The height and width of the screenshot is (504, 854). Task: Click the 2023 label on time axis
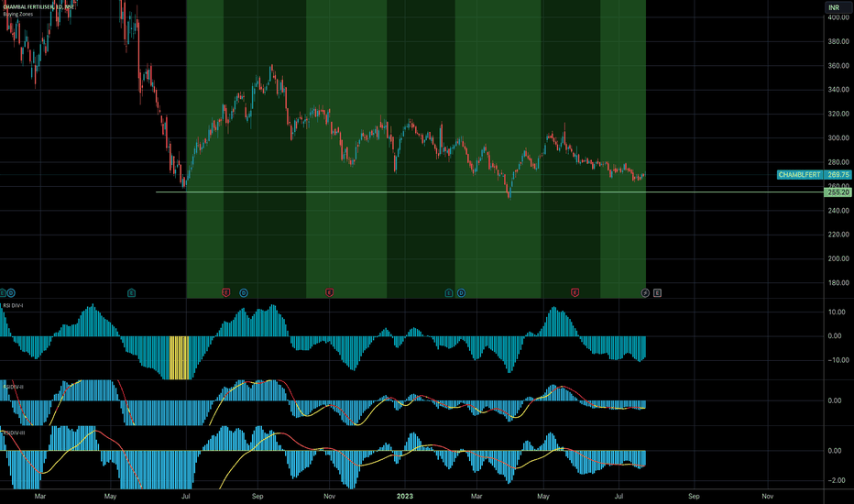point(405,497)
